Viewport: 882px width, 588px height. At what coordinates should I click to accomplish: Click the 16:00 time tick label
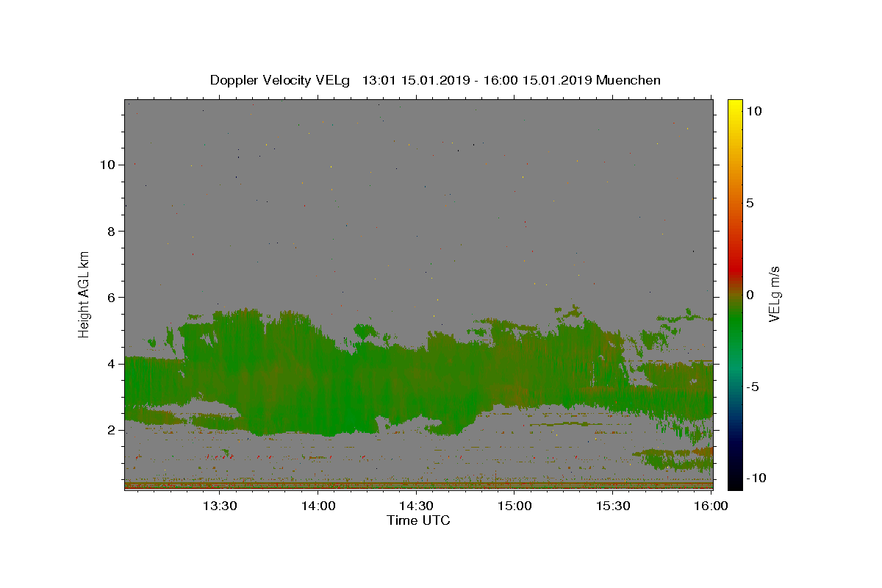[711, 506]
